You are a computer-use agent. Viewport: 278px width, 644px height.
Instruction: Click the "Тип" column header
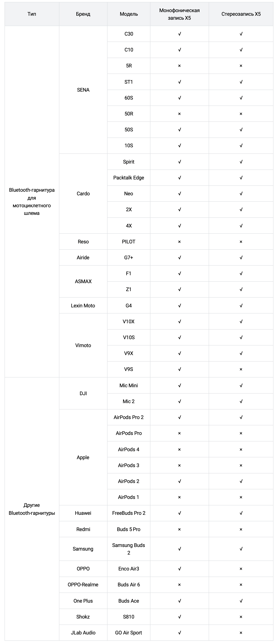tap(32, 14)
